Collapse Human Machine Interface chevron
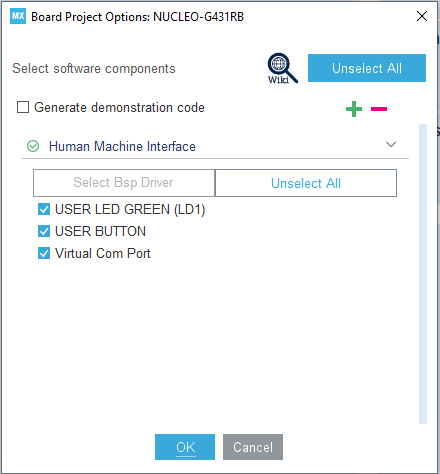 [391, 144]
